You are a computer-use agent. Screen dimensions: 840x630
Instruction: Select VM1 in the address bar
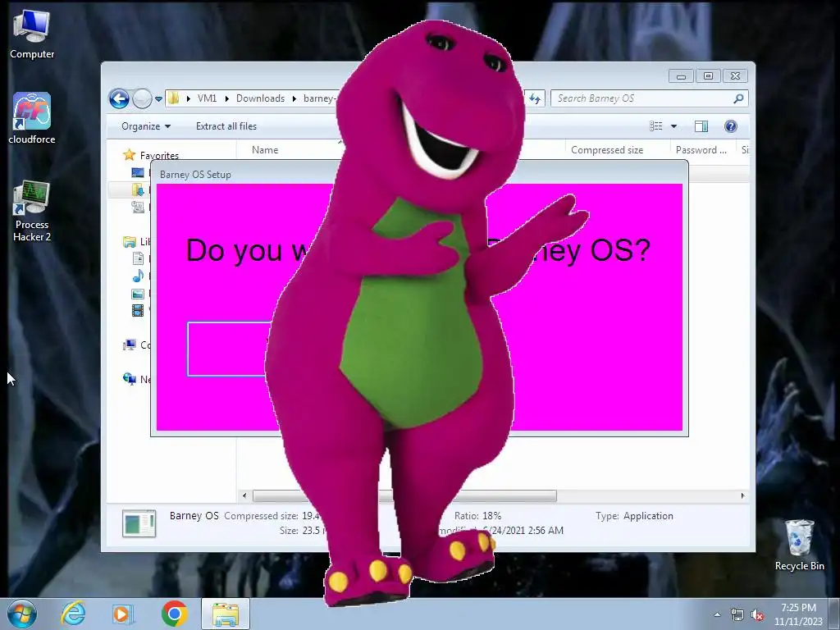click(x=207, y=98)
